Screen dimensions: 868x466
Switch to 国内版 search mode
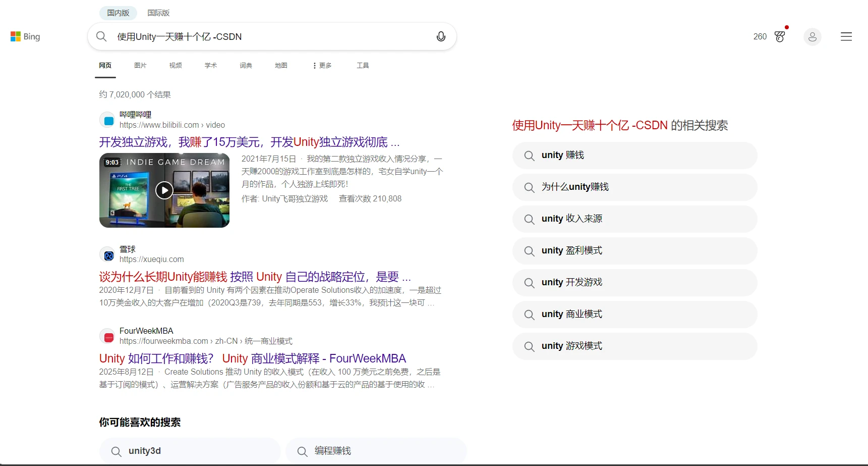(119, 13)
